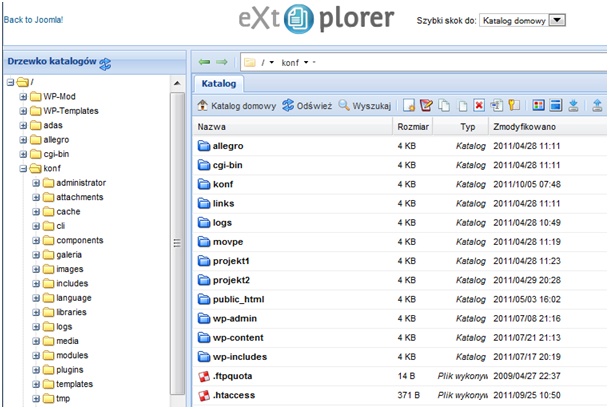The image size is (609, 409).
Task: Click the copy (two pages) toolbar icon
Action: click(444, 105)
